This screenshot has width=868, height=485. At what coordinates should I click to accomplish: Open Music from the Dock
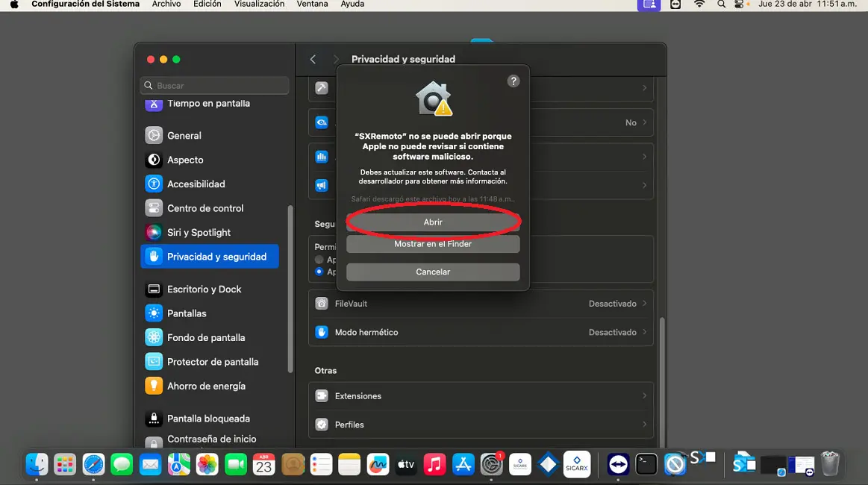point(434,465)
